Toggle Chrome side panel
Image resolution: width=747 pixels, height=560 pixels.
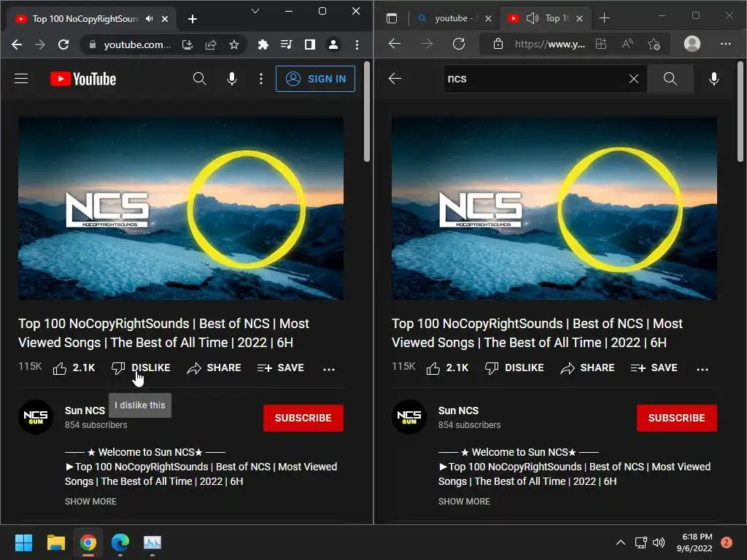[x=310, y=44]
